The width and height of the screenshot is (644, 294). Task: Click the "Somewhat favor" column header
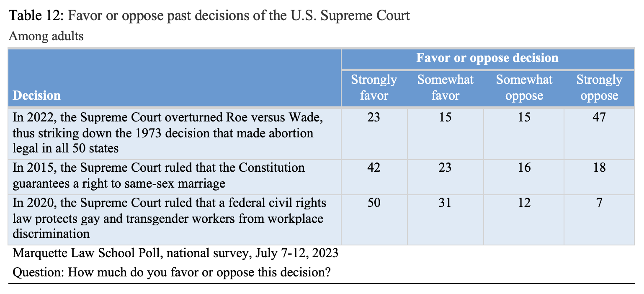(x=445, y=88)
